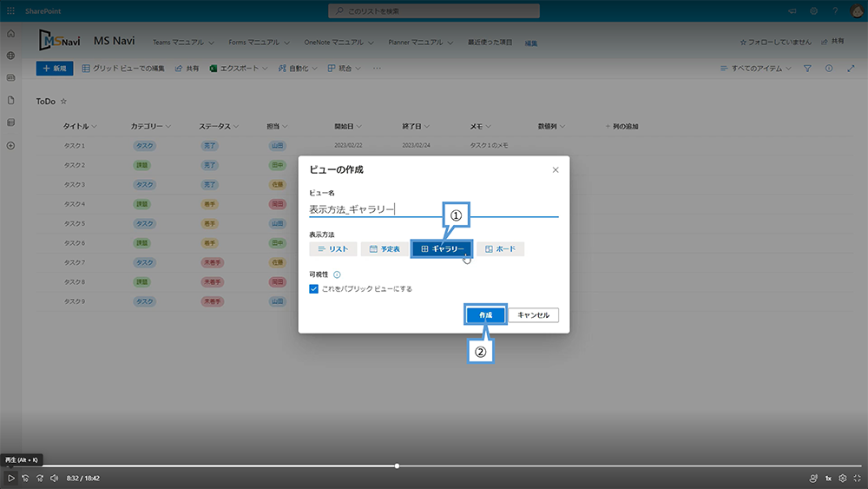
Task: Change the 1x playback speed
Action: click(828, 479)
